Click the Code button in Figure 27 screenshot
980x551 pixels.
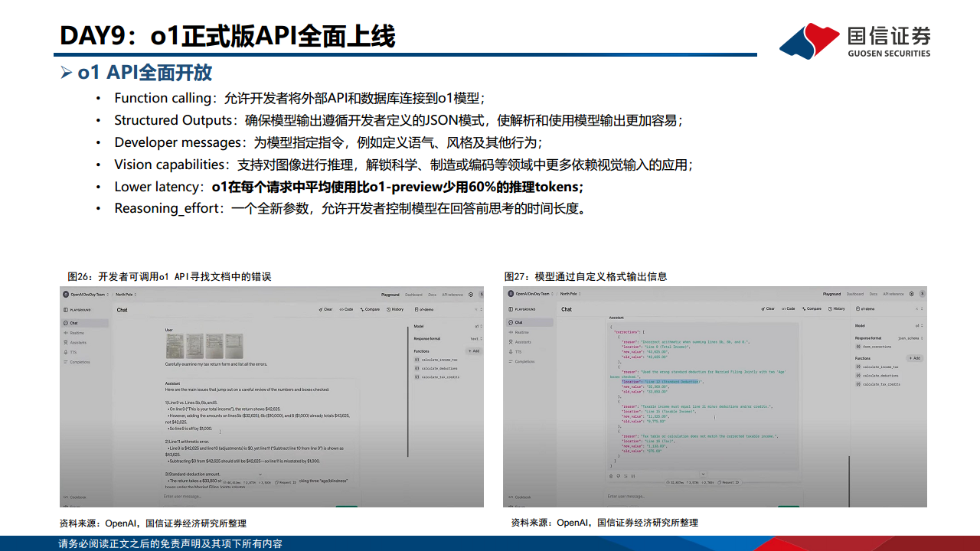click(789, 308)
